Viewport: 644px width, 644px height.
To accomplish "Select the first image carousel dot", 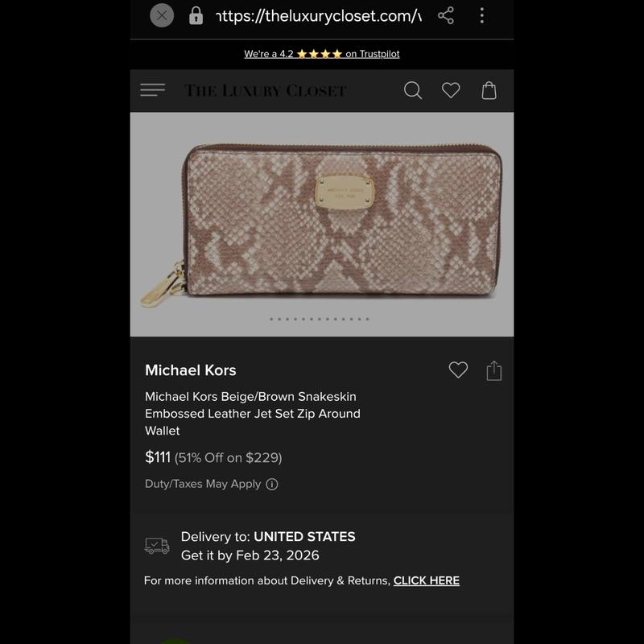I will (x=271, y=319).
